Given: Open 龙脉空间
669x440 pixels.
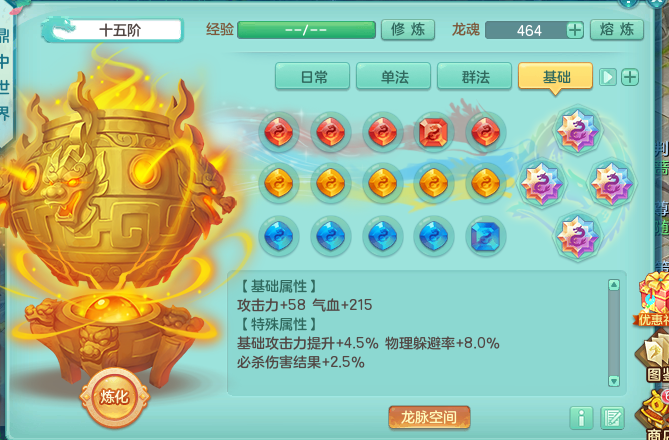Looking at the screenshot, I should click(x=429, y=417).
